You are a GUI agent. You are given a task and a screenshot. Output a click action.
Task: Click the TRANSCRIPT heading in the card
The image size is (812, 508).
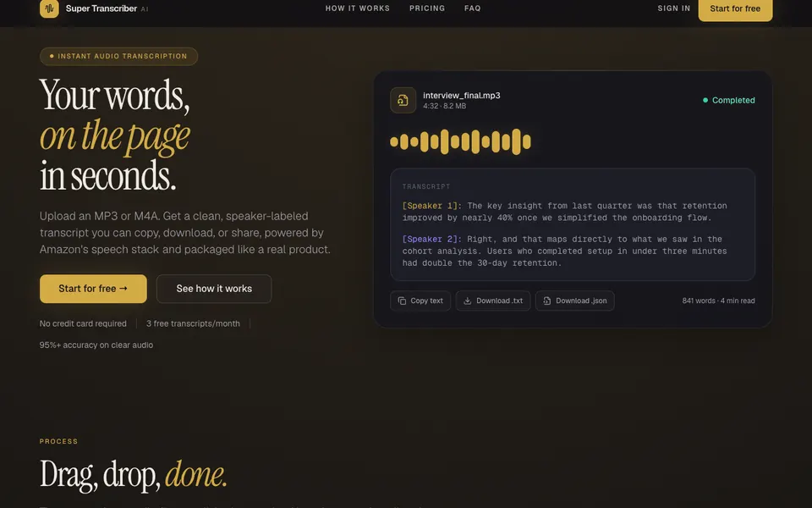(x=426, y=186)
